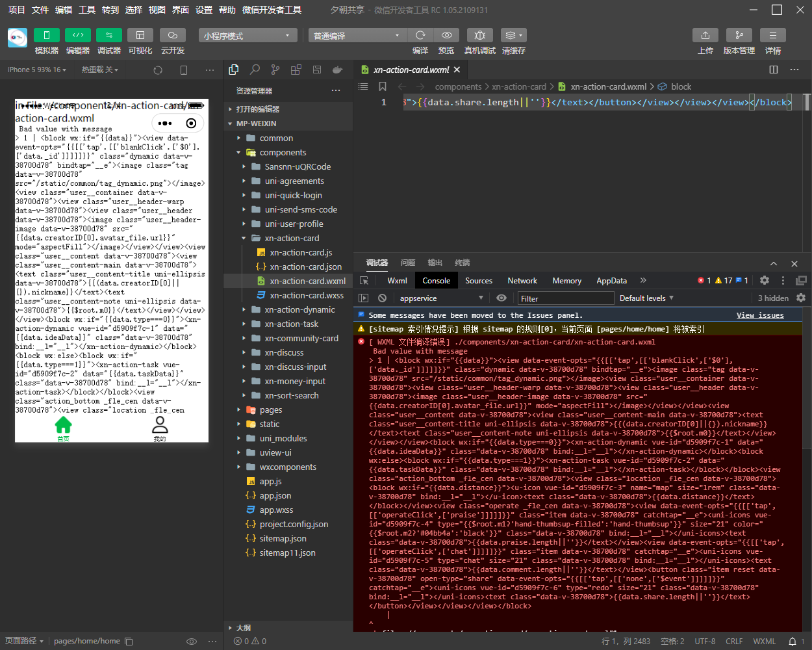
Task: Click the Compile refresh icon
Action: 420,35
